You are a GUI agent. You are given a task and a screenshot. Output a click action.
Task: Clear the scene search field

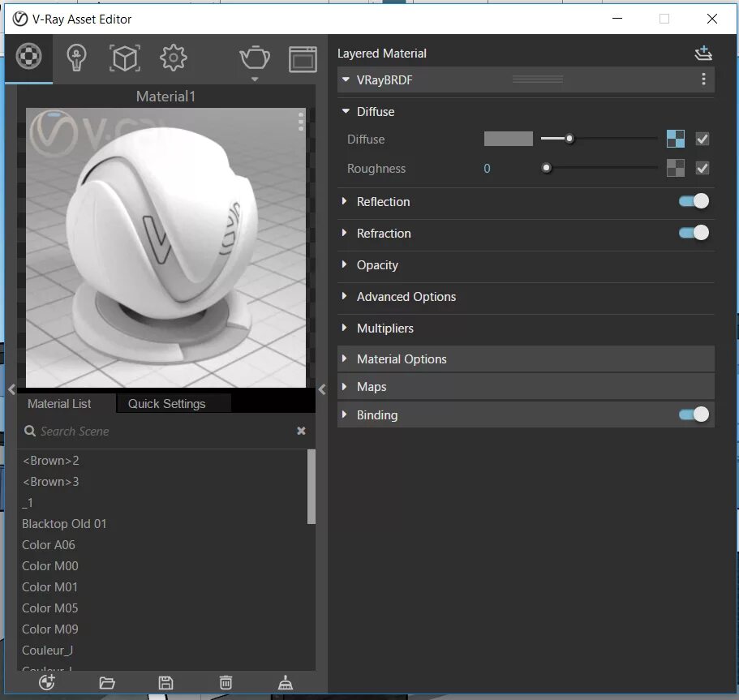pos(301,431)
